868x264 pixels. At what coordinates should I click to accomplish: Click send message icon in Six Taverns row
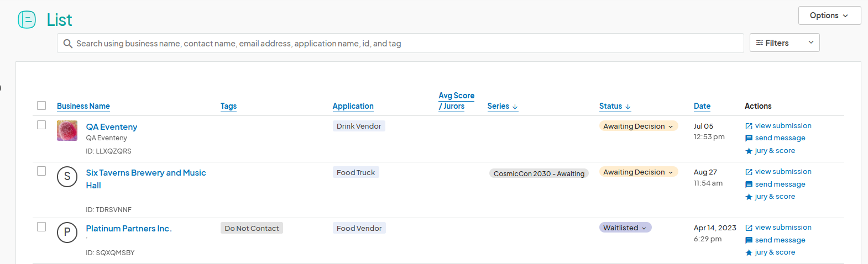pos(749,184)
